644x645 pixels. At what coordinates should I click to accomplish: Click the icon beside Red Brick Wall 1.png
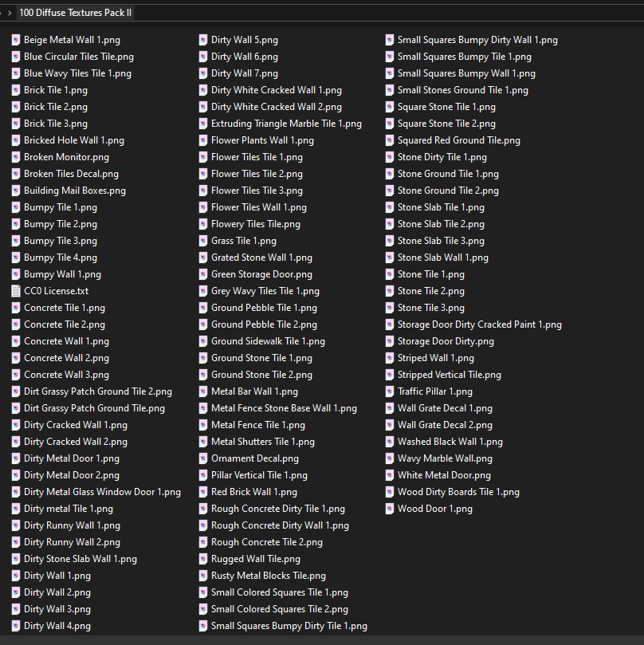click(203, 492)
